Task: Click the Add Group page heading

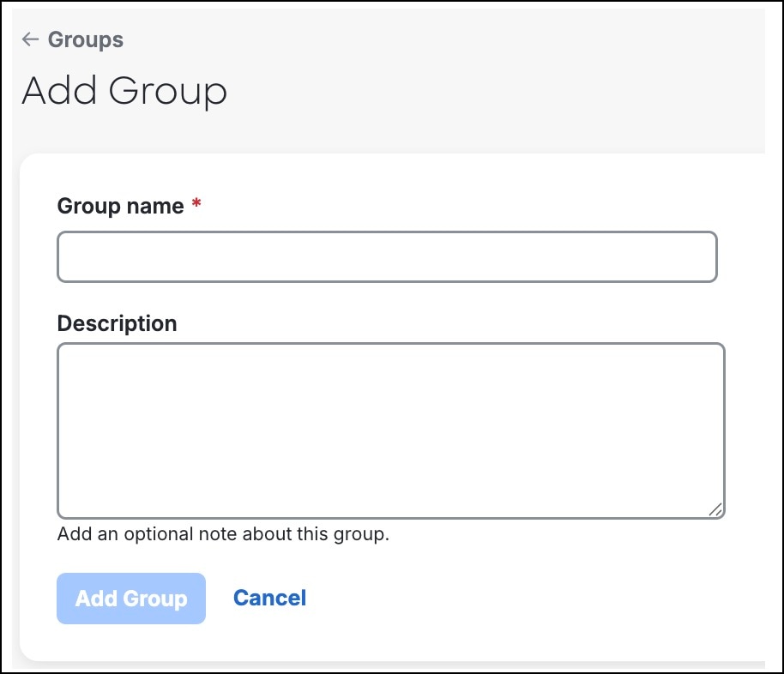Action: (x=124, y=91)
